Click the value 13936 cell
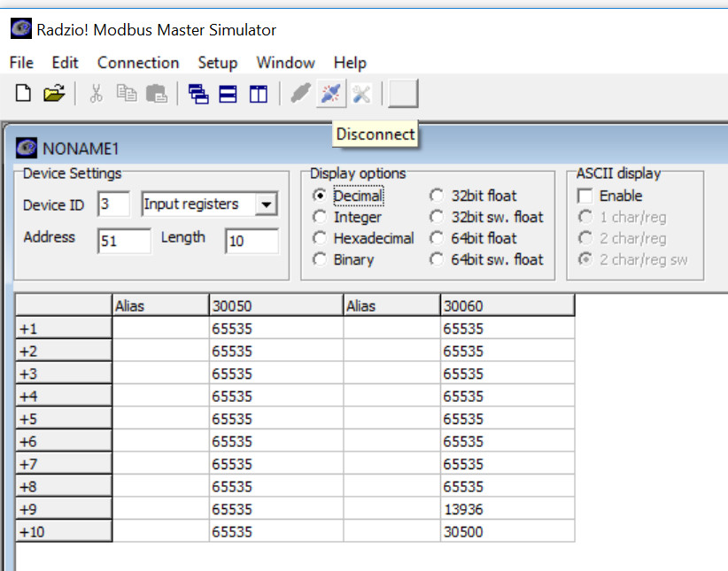Image resolution: width=728 pixels, height=571 pixels. (507, 509)
